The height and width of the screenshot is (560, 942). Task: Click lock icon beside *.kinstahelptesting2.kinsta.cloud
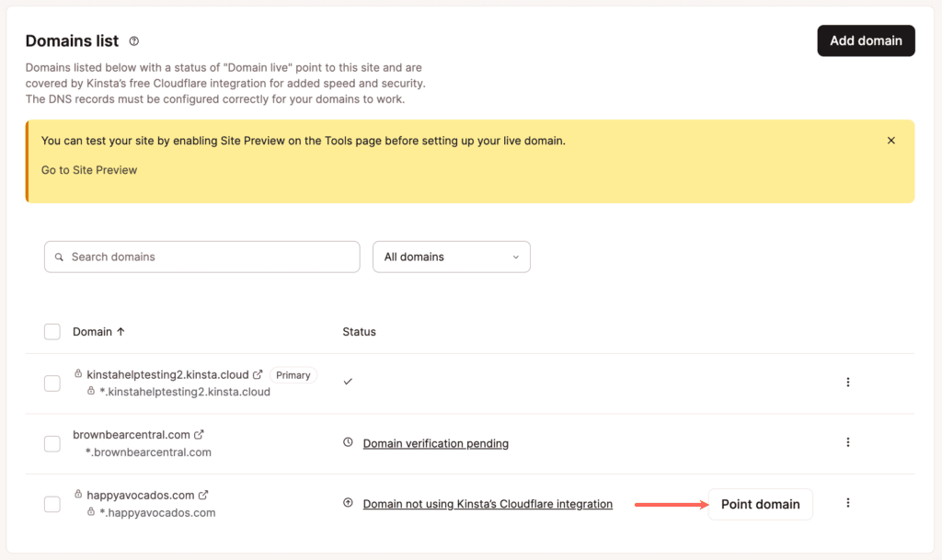(91, 391)
